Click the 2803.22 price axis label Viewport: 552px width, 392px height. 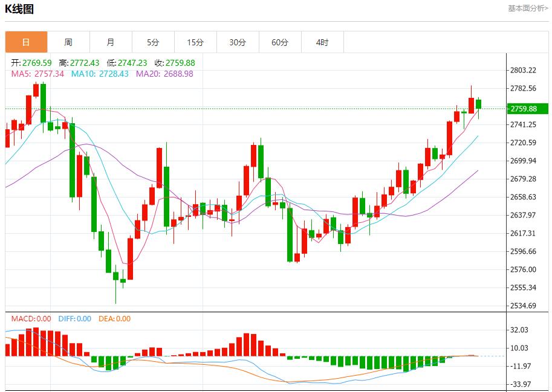(524, 70)
